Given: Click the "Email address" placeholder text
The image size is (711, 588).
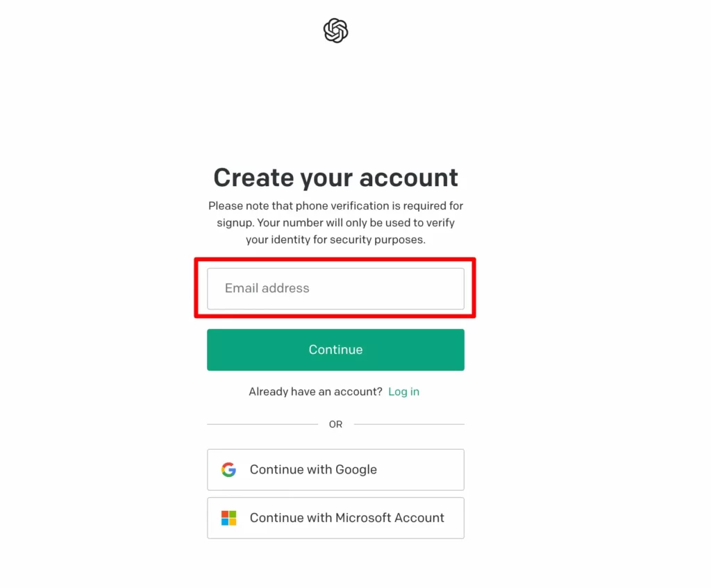Looking at the screenshot, I should tap(267, 288).
